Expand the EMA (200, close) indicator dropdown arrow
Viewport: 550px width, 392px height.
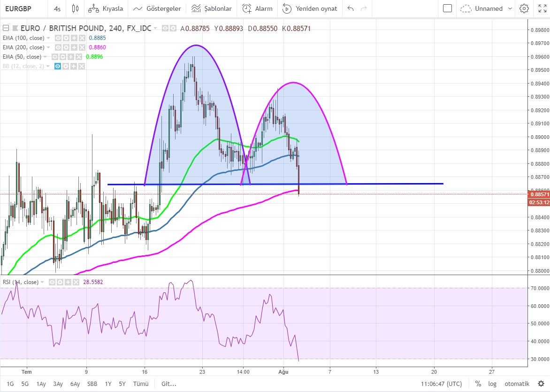(x=48, y=47)
